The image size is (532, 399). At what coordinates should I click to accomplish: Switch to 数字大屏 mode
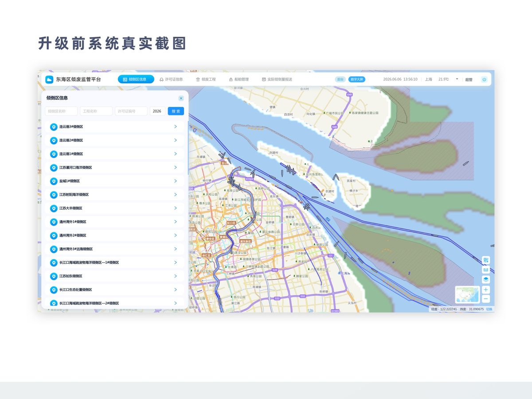pos(357,79)
